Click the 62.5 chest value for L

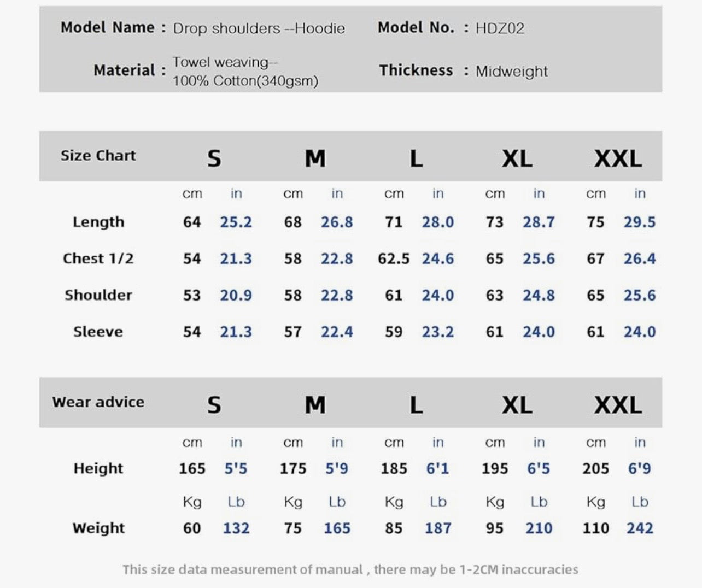tap(394, 258)
